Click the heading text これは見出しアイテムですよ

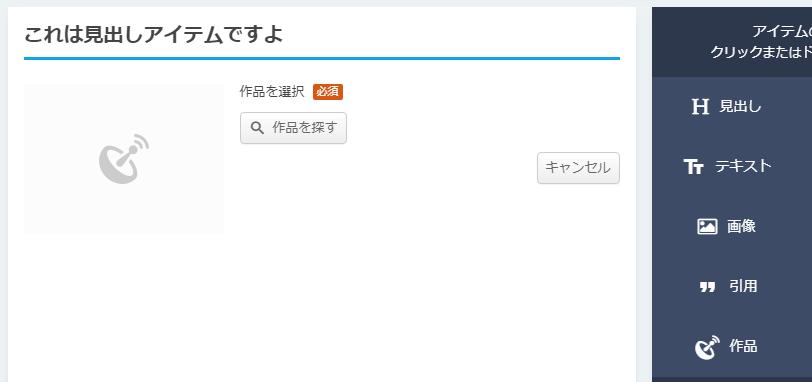153,35
